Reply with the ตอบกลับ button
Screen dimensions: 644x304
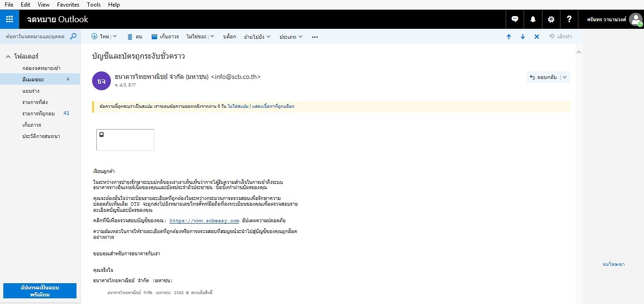point(543,77)
